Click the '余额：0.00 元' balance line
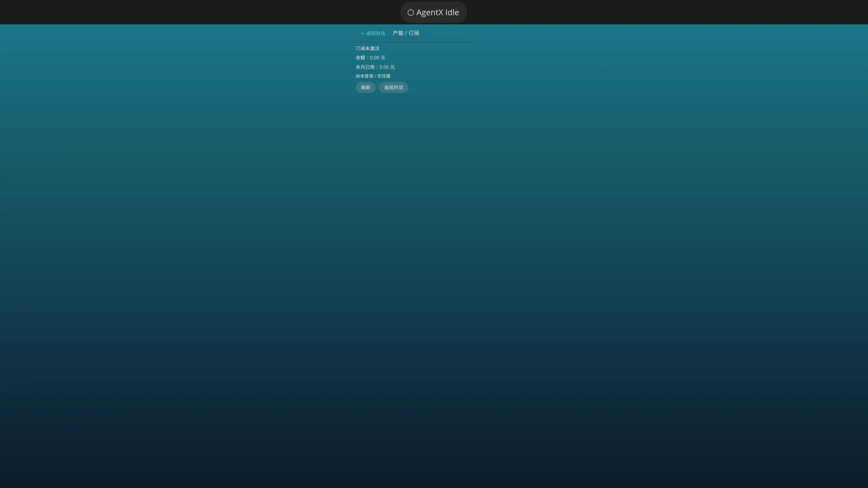868x488 pixels. point(370,58)
